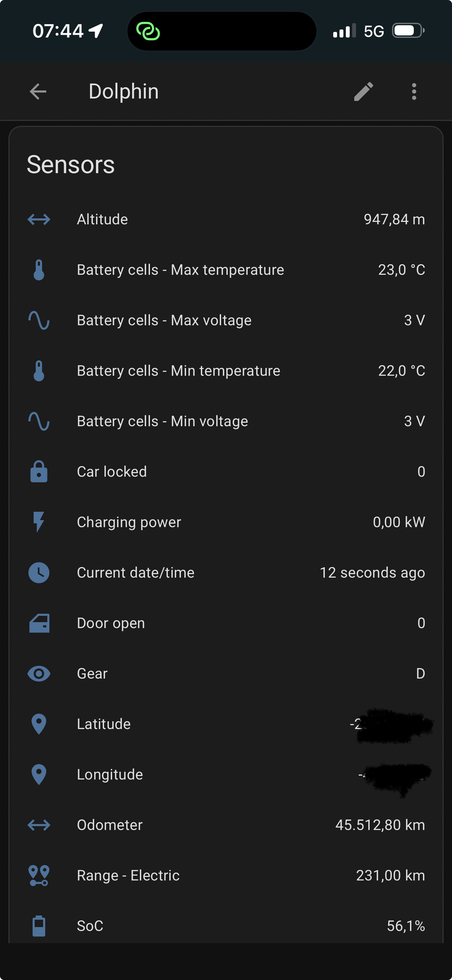Tap the clock icon for Current date/time
The image size is (452, 980).
click(x=39, y=573)
